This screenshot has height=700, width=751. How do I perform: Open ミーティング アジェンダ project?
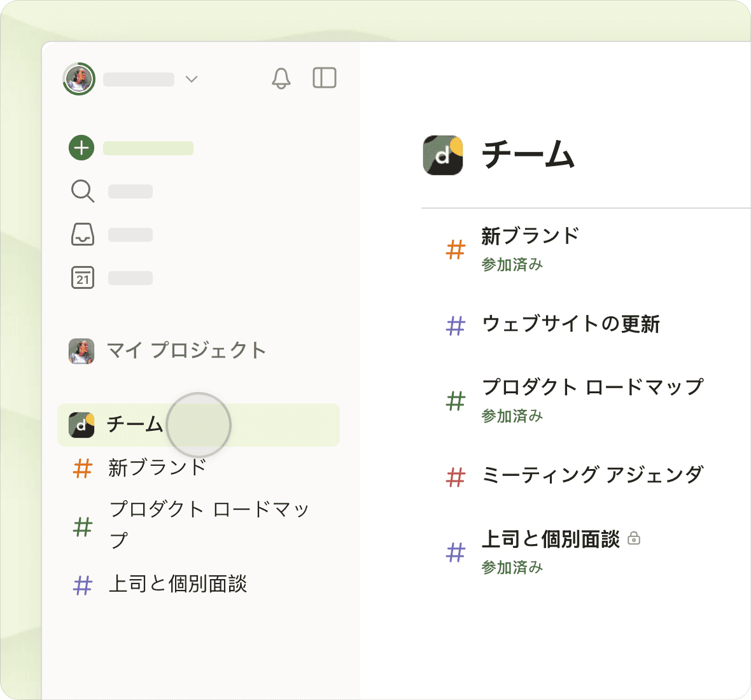click(x=592, y=475)
